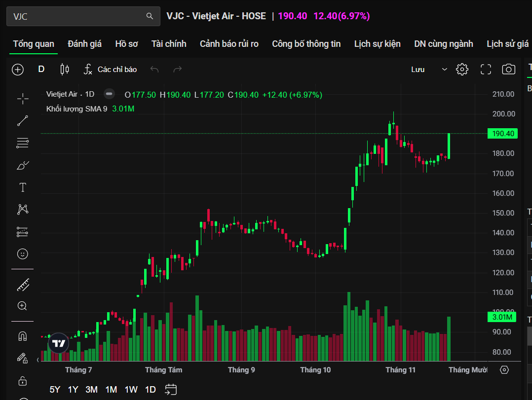Screen dimensions: 532x400
Task: Open the candlestick chart type menu
Action: tap(65, 70)
